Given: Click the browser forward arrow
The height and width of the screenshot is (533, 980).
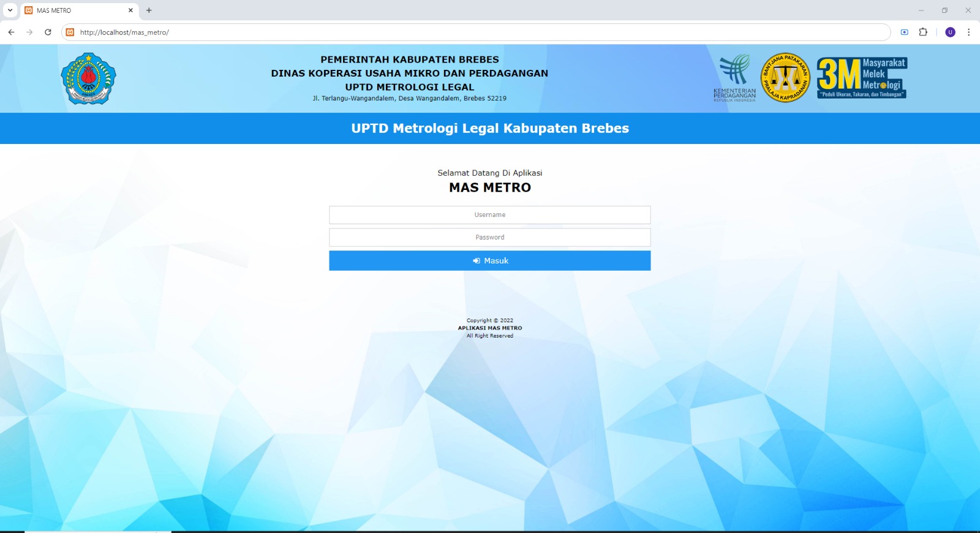Looking at the screenshot, I should (29, 32).
